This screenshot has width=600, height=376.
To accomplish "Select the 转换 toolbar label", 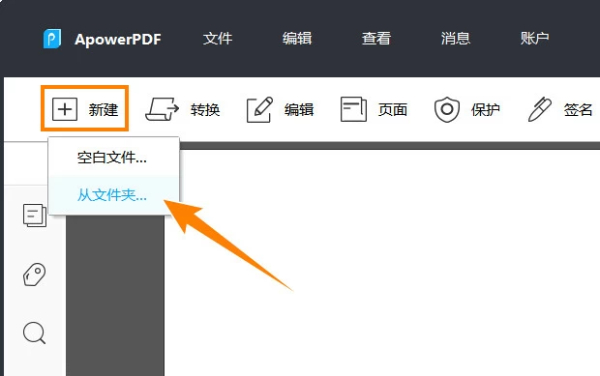I will pos(205,110).
